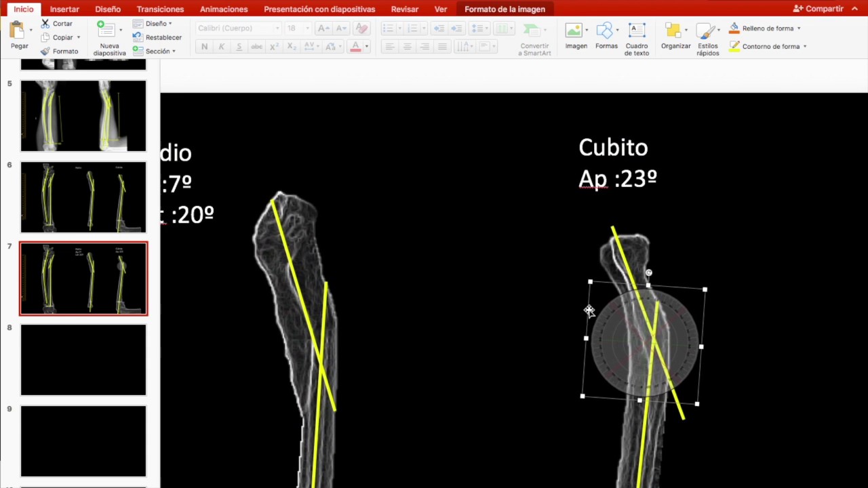Clear text formatting with the eraser icon
Screen dimensions: 868x488
tap(361, 28)
